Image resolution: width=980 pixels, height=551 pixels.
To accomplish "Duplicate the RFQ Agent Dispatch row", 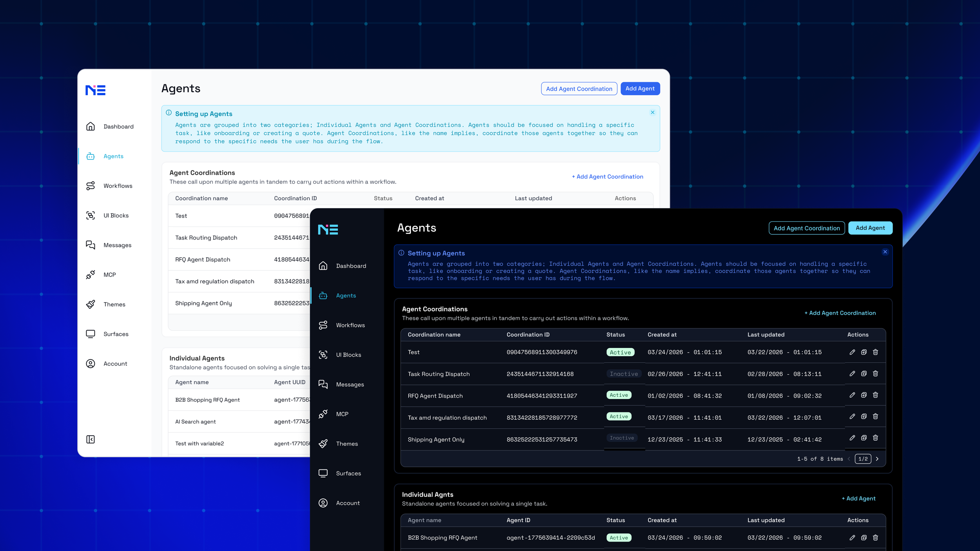I will click(864, 395).
